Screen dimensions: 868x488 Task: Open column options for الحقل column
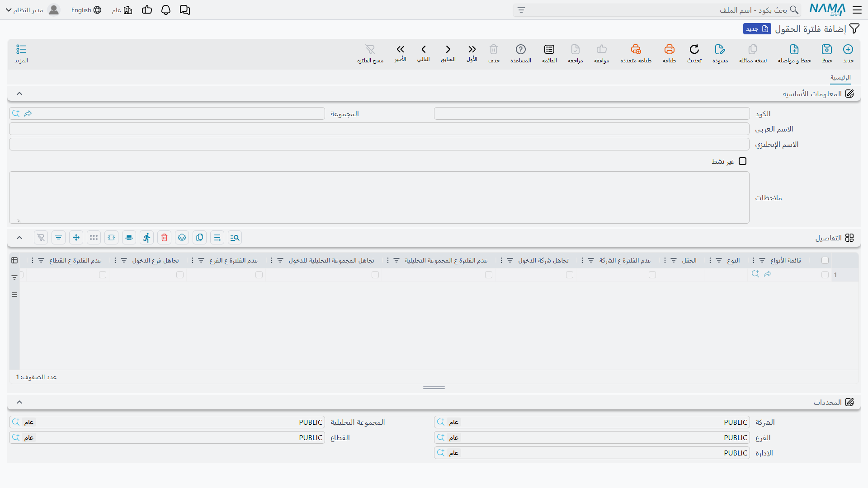coord(665,260)
